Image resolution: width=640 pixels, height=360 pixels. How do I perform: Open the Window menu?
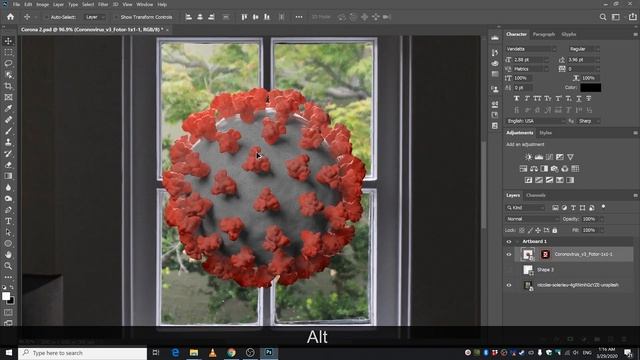coord(144,4)
